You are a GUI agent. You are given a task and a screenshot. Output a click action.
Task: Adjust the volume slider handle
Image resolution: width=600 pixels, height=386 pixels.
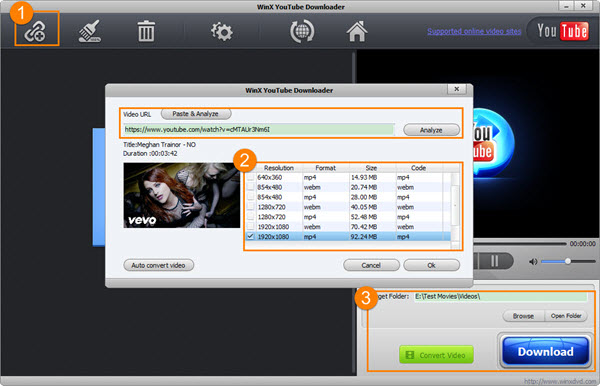pyautogui.click(x=568, y=261)
